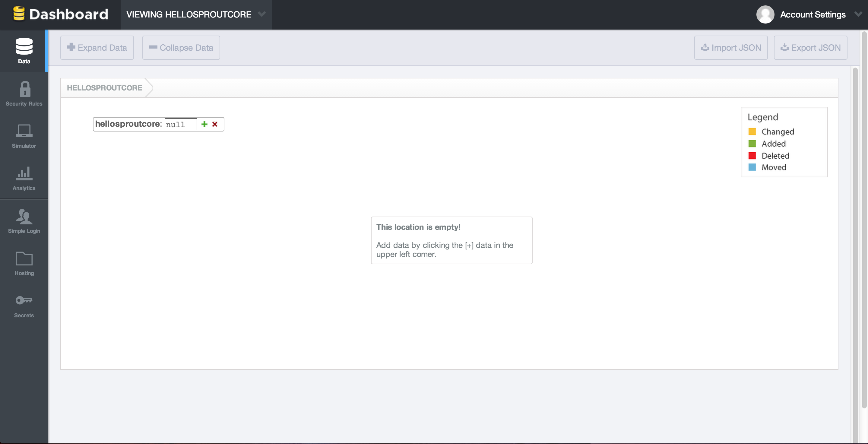Image resolution: width=868 pixels, height=444 pixels.
Task: Click the Expand Data button
Action: click(x=97, y=48)
